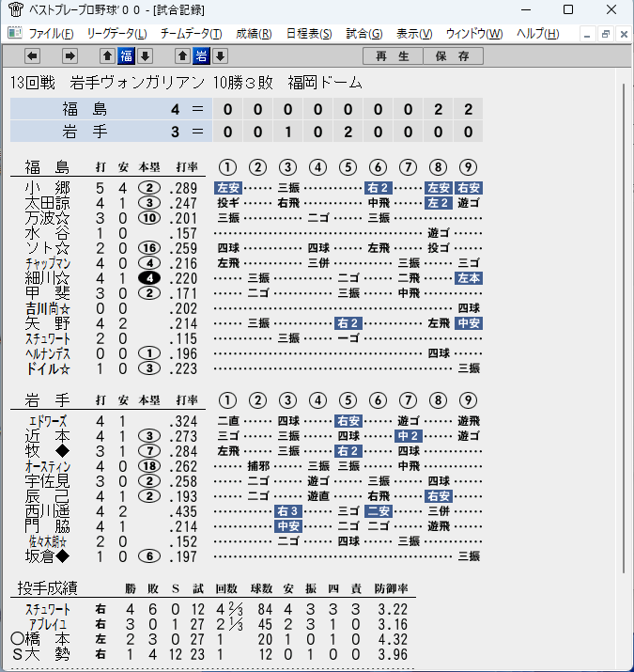This screenshot has height=672, width=634.
Task: Click 西川遥's 右3 triple result
Action: (x=288, y=511)
